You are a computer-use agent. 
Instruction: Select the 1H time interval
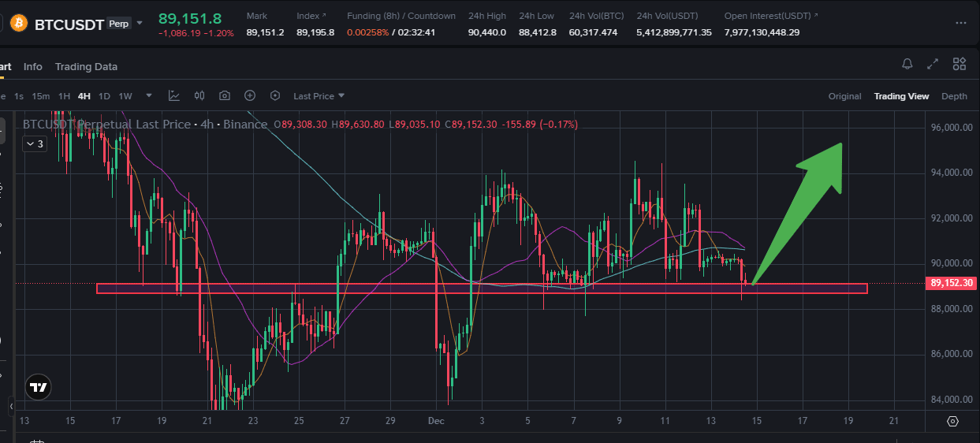pyautogui.click(x=65, y=96)
